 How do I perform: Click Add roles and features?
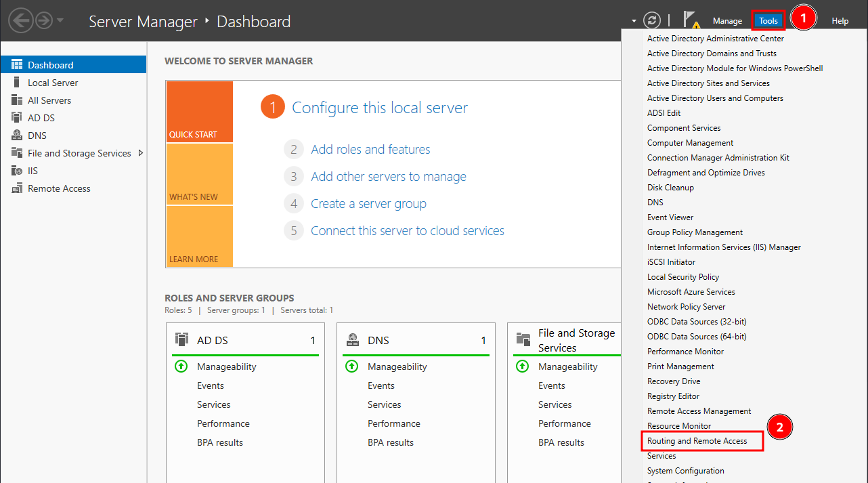[x=370, y=150]
